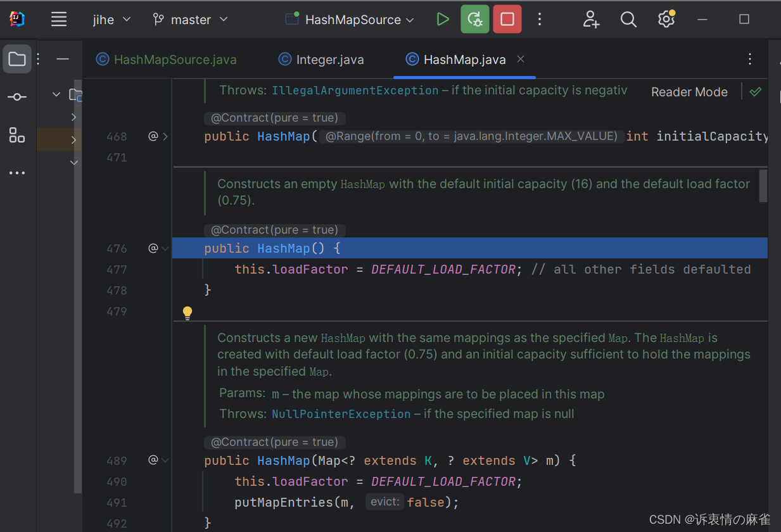Screen dimensions: 781x532
Task: Click line number 477 in gutter
Action: pos(117,269)
